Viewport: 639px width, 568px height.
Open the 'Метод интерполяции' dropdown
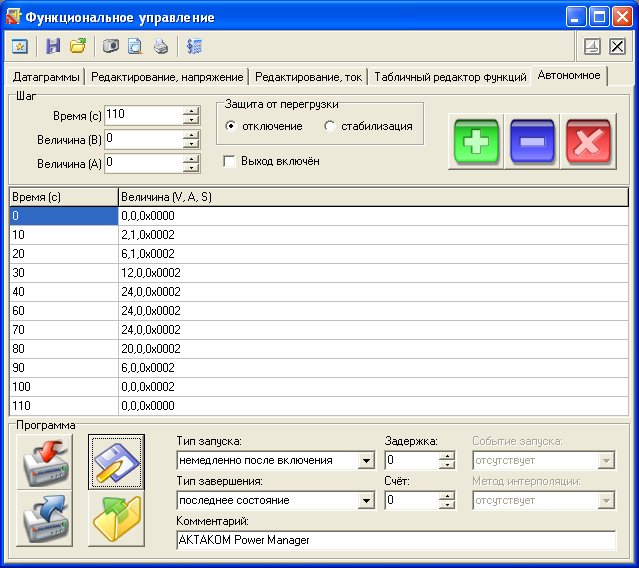point(606,500)
